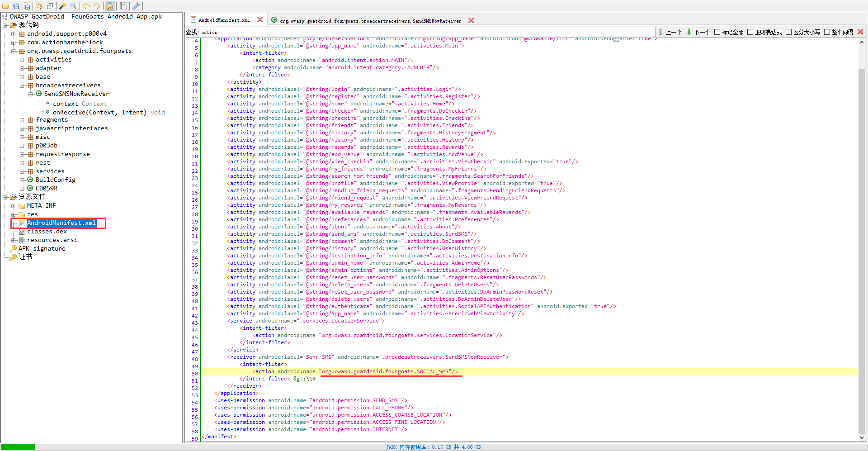Viewport: 868px width, 451px height.
Task: Expand the adapter package node
Action: 22,68
